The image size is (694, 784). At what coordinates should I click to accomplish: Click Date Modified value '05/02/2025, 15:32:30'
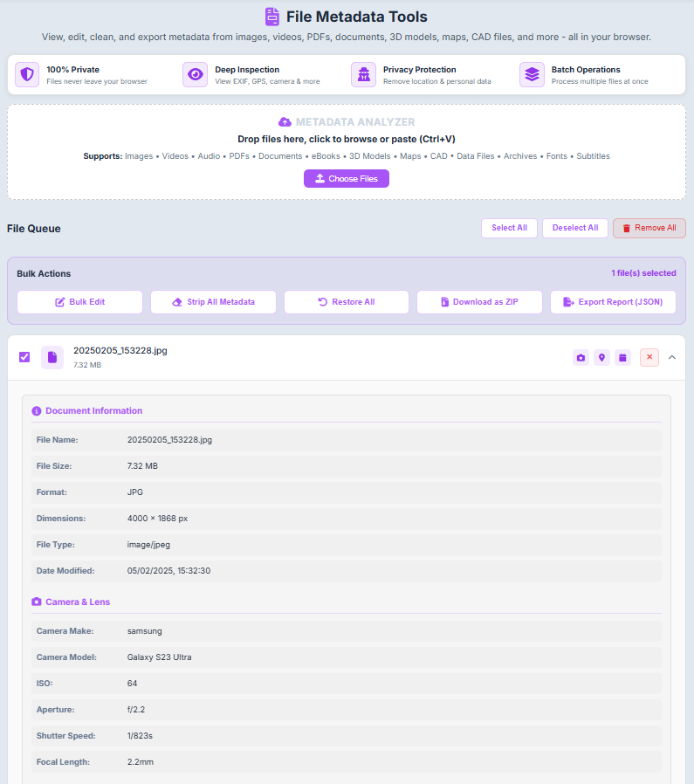pos(168,571)
